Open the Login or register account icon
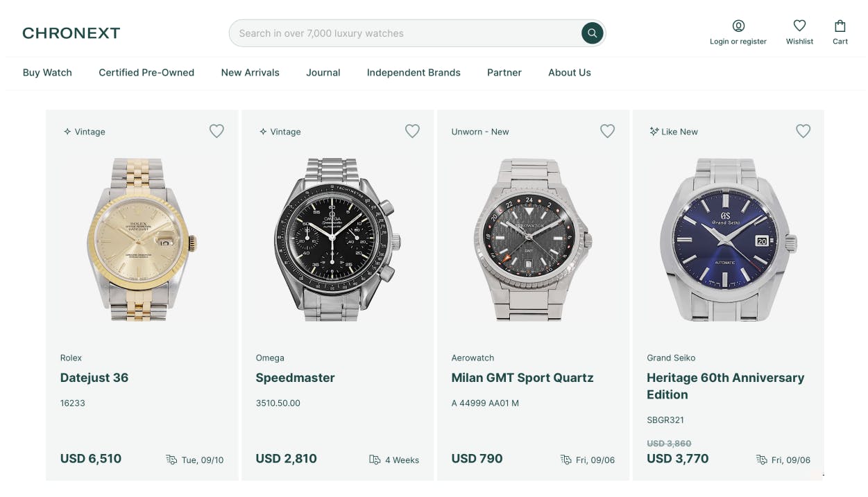 click(x=738, y=26)
